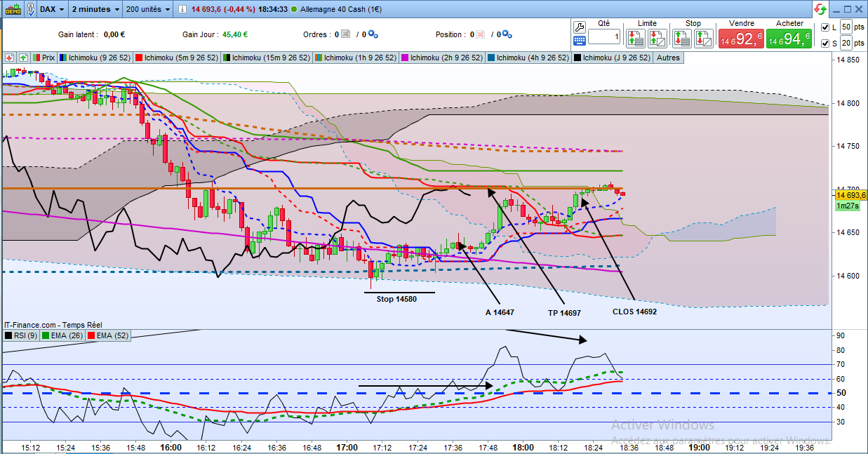868x454 pixels.
Task: Click the red Vendre sell button
Action: (x=741, y=39)
